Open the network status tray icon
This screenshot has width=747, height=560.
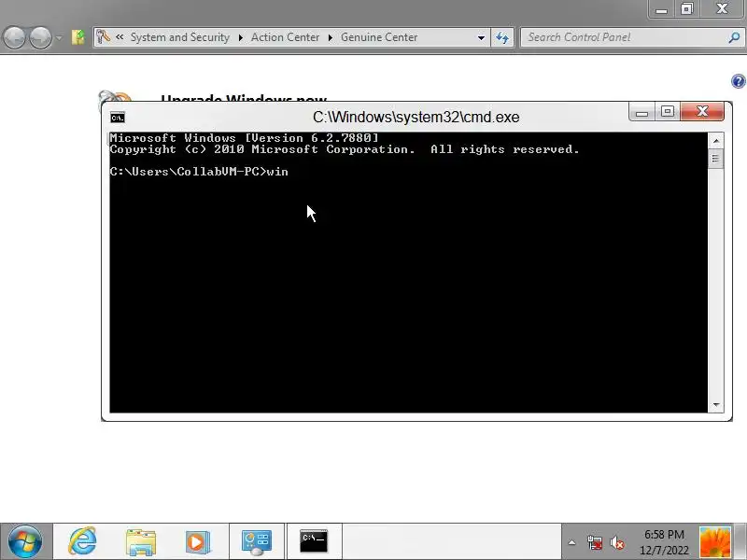point(595,542)
